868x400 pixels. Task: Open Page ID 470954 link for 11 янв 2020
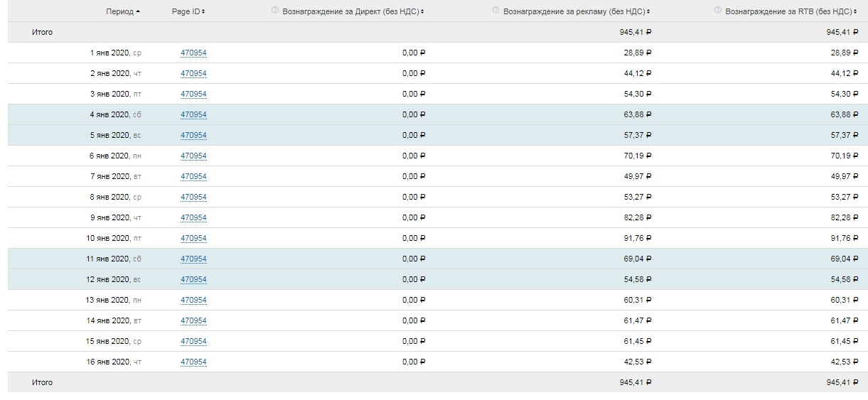click(193, 259)
